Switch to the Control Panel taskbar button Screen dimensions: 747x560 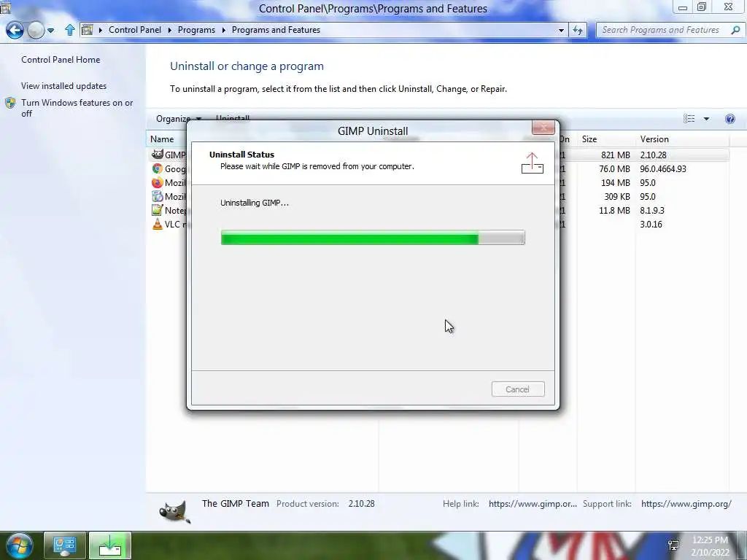[x=65, y=545]
